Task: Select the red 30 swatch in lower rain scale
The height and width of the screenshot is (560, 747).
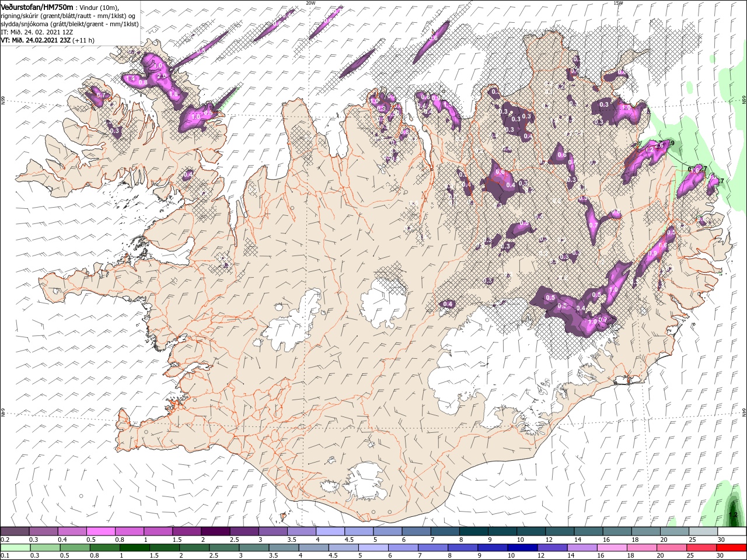Action: pyautogui.click(x=732, y=548)
